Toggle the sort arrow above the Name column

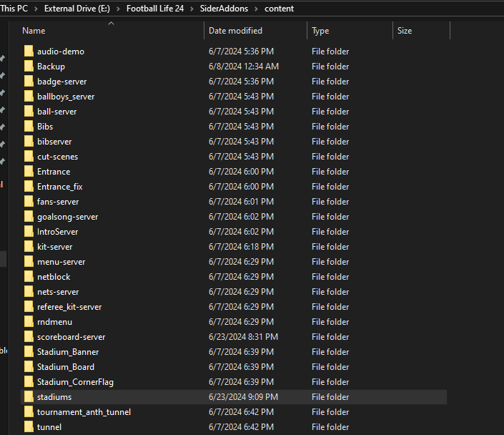click(112, 23)
